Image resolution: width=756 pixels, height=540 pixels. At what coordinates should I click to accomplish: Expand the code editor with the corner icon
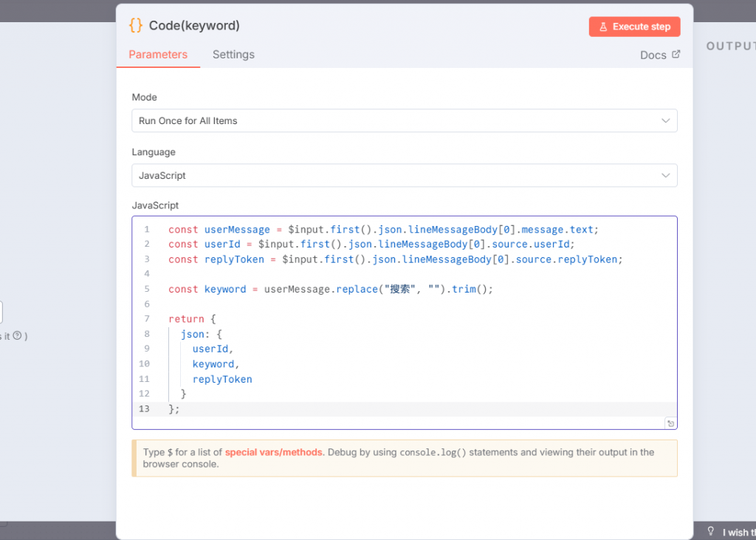[670, 423]
